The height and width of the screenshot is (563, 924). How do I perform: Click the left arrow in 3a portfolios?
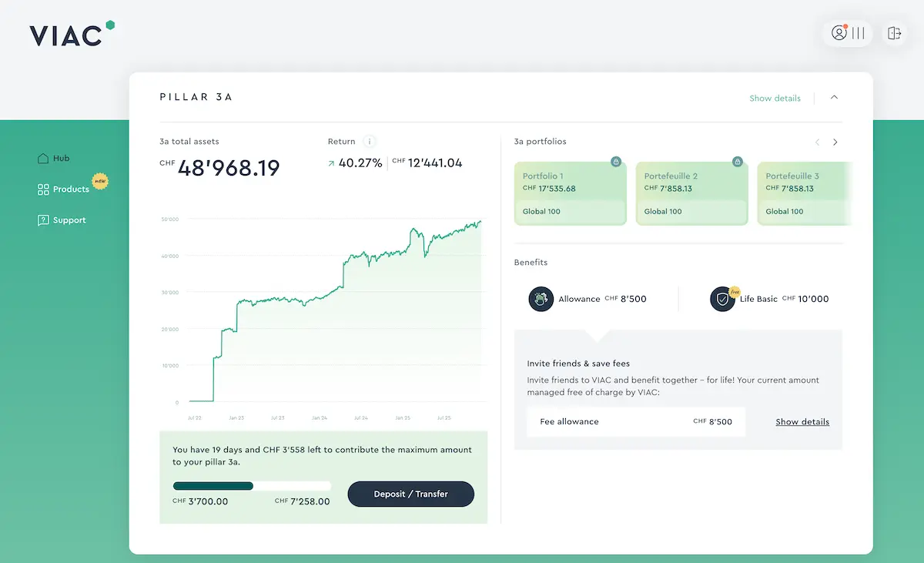click(x=818, y=142)
